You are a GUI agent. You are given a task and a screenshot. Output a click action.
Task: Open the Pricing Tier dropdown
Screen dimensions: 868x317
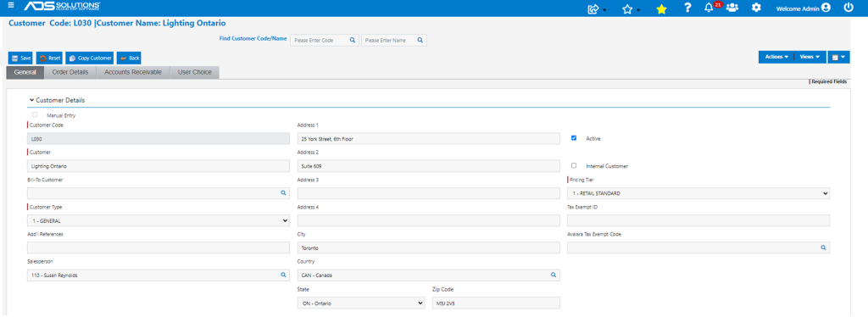point(698,193)
